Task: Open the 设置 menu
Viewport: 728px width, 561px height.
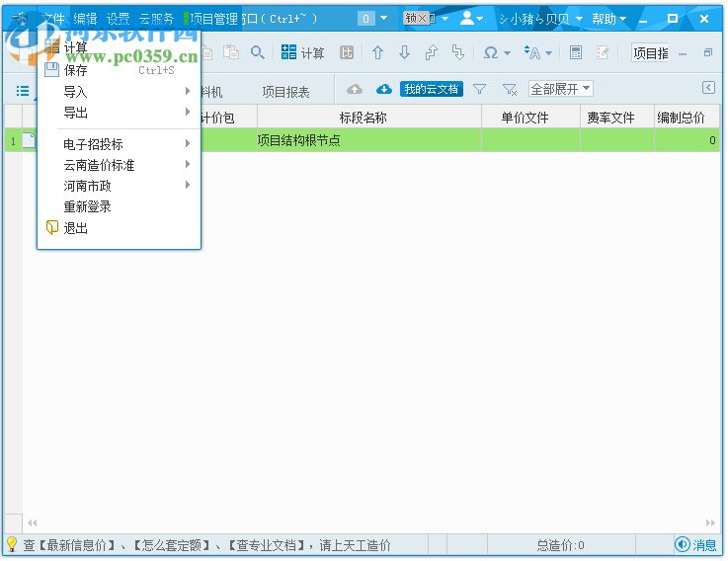Action: (x=118, y=19)
